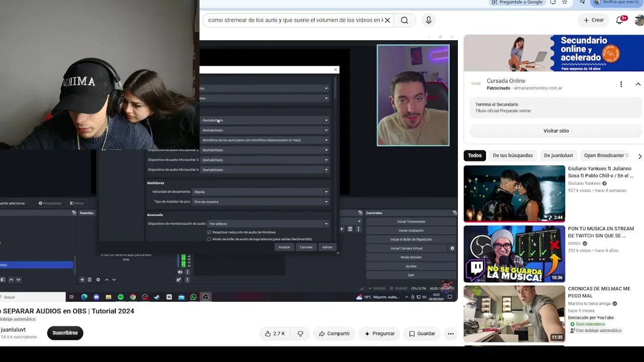The image size is (644, 362).
Task: Click the Guardar save button
Action: coord(422,333)
